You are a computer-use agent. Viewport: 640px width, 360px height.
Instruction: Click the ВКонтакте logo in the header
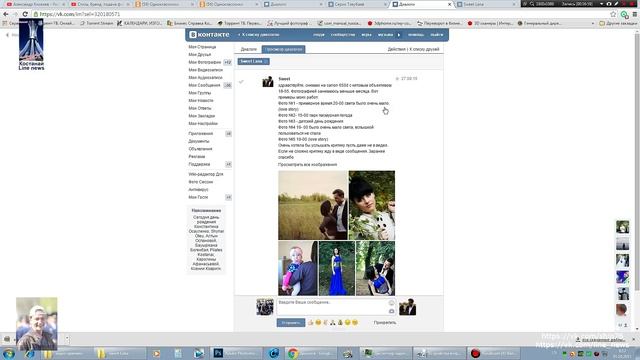[209, 35]
